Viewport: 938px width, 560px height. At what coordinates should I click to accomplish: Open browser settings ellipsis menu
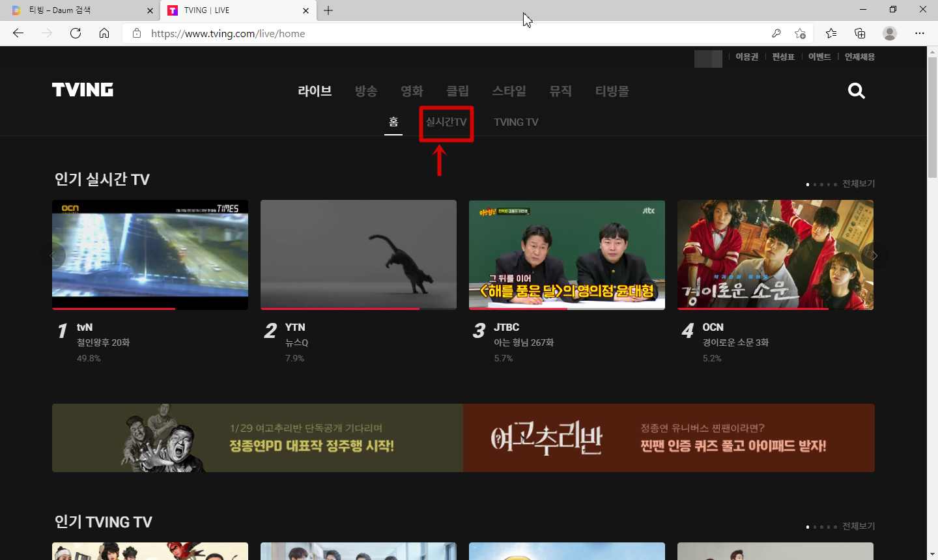(920, 33)
